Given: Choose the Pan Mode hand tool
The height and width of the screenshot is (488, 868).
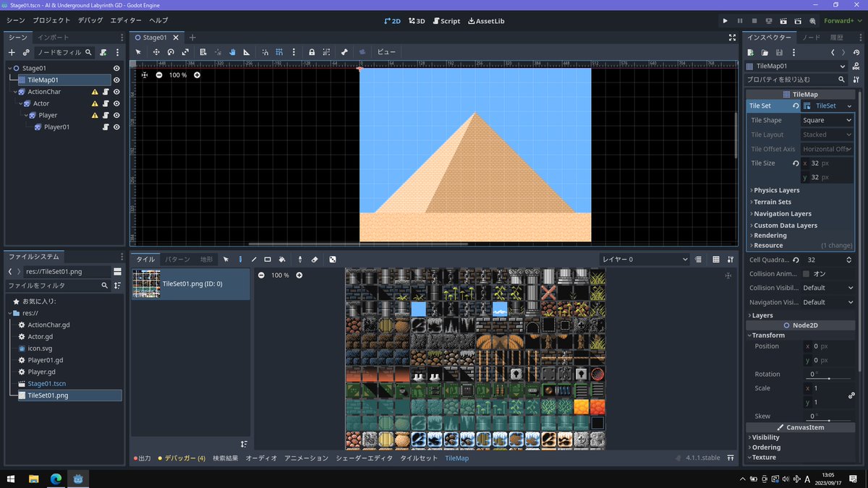Looking at the screenshot, I should pos(232,52).
